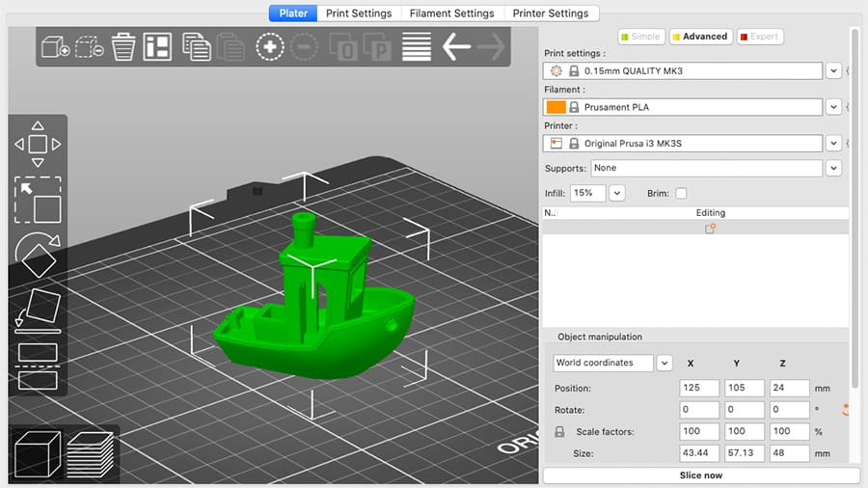
Task: Click the Split to parts icon
Action: click(377, 47)
